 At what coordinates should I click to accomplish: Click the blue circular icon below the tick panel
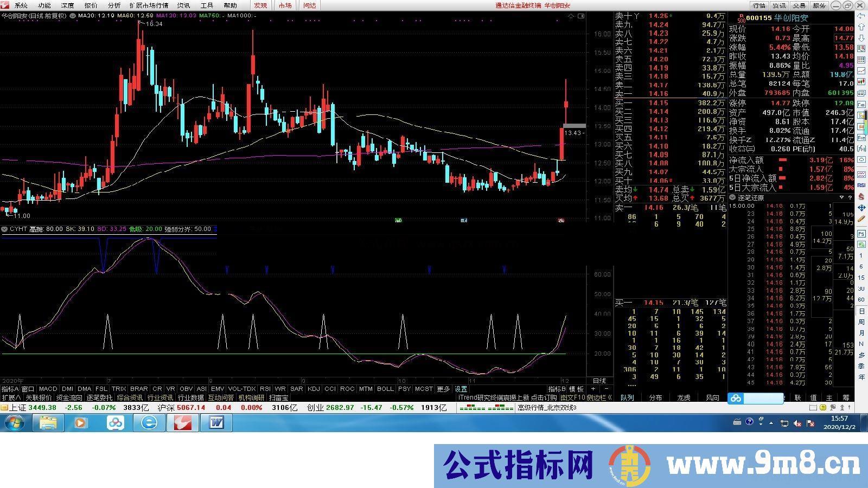[x=736, y=399]
